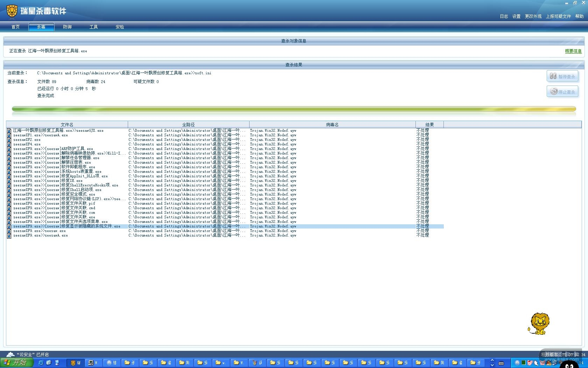This screenshot has width=588, height=368.
Task: Select the 修复AppInit_DLLs项.exe row
Action: pyautogui.click(x=225, y=176)
